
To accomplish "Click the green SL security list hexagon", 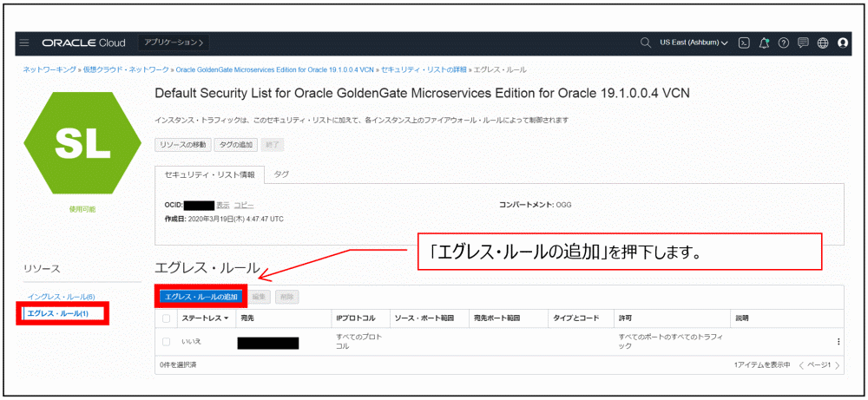I will (x=82, y=143).
